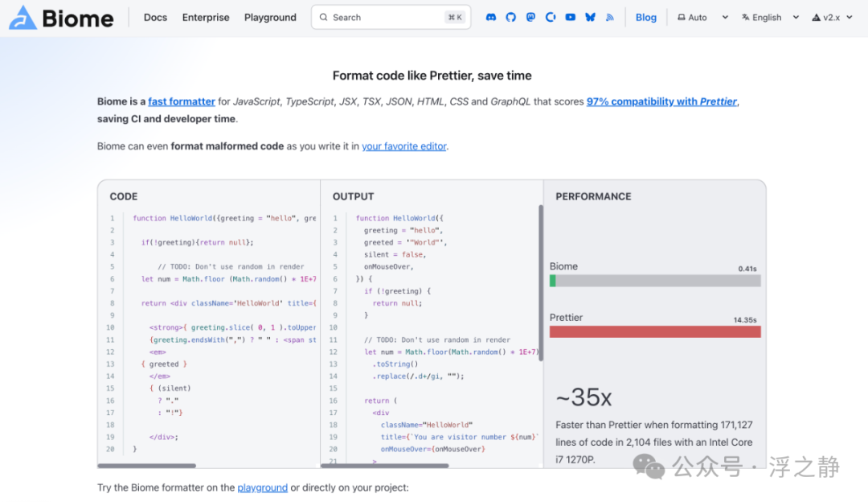Follow the "fast formatter" link
This screenshot has height=502, width=868.
point(182,101)
